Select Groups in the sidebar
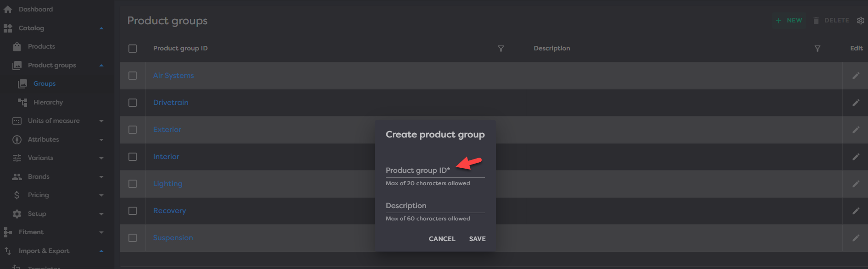Image resolution: width=868 pixels, height=269 pixels. [x=44, y=84]
